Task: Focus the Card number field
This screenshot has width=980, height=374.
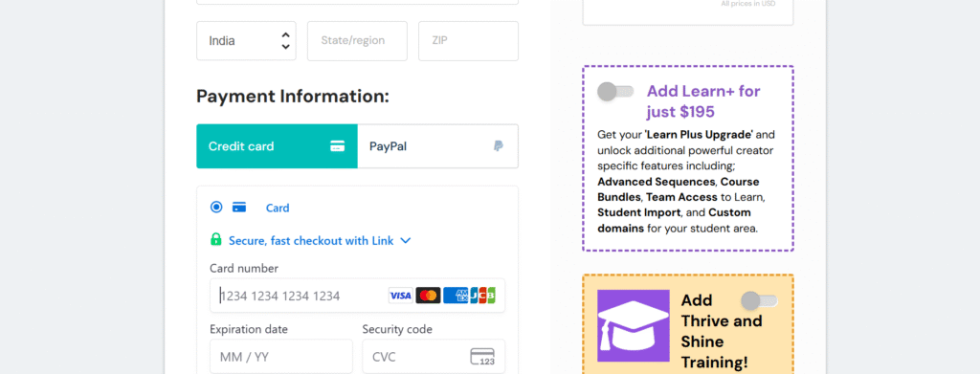Action: 358,296
